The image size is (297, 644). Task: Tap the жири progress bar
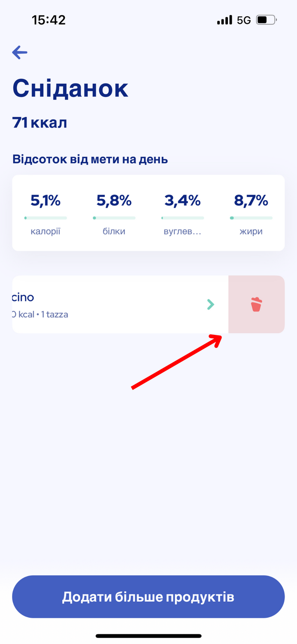(252, 218)
